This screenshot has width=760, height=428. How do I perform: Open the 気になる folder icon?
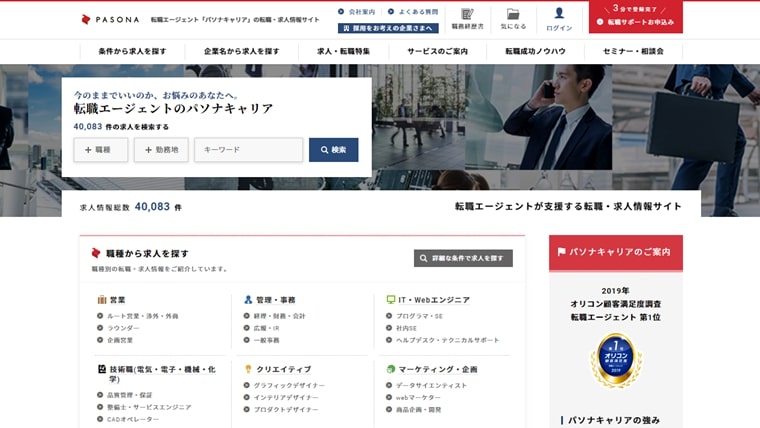513,14
